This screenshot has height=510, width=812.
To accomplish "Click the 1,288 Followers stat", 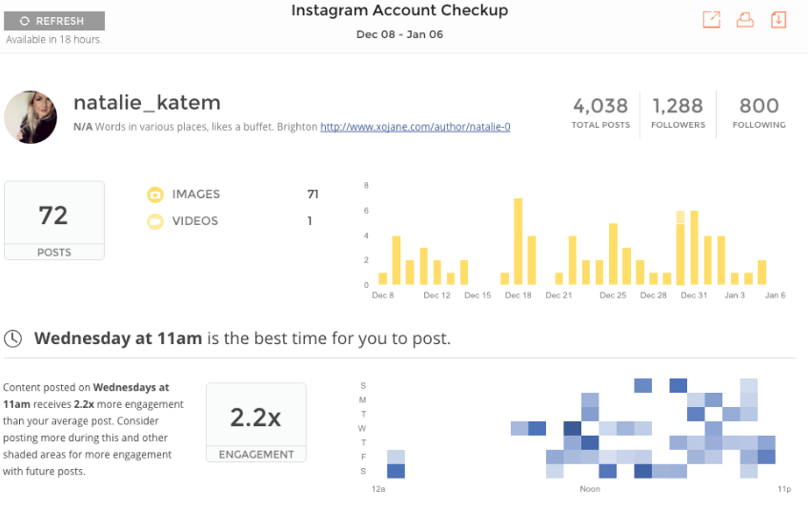I will tap(678, 112).
